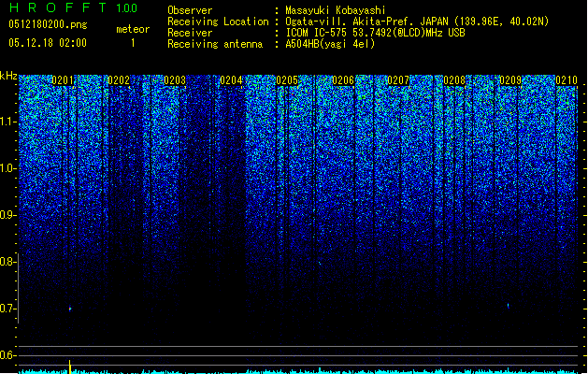
Task: Click the 0207 time marker
Action: tap(398, 80)
